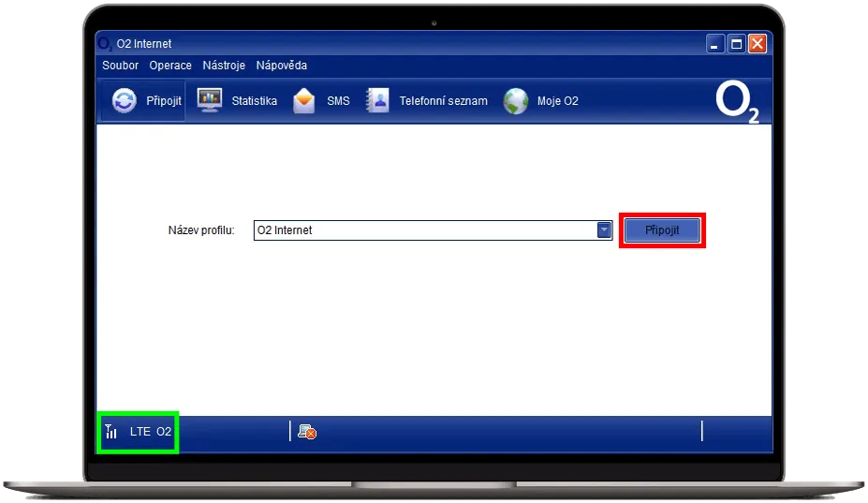Click the large O2 logo in the toolbar
Image resolution: width=868 pixels, height=503 pixels.
tap(737, 102)
